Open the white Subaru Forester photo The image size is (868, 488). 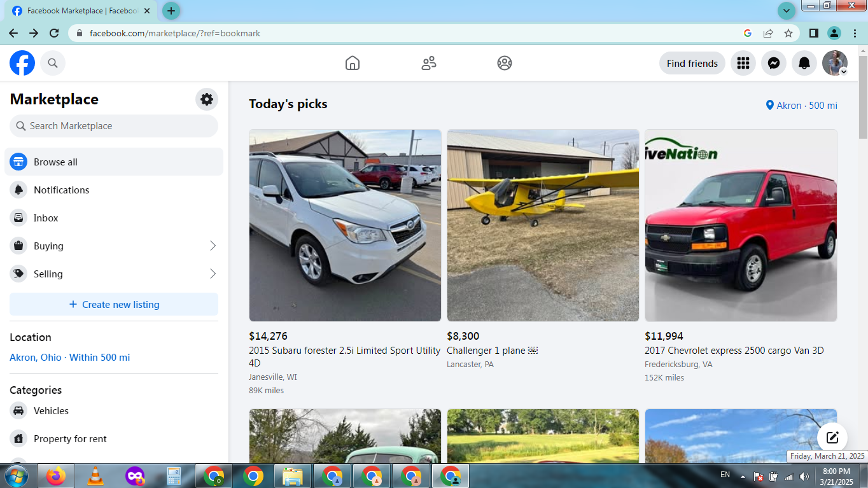pos(345,225)
